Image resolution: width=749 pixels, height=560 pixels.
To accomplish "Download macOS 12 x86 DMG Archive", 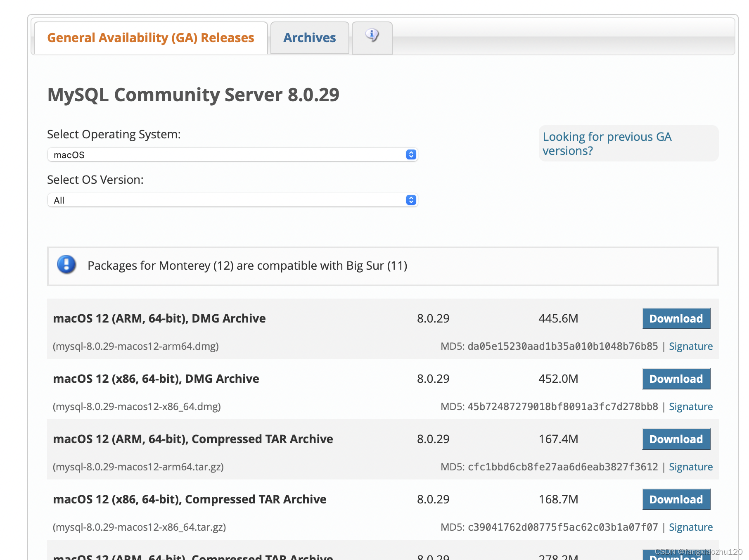I will (676, 379).
